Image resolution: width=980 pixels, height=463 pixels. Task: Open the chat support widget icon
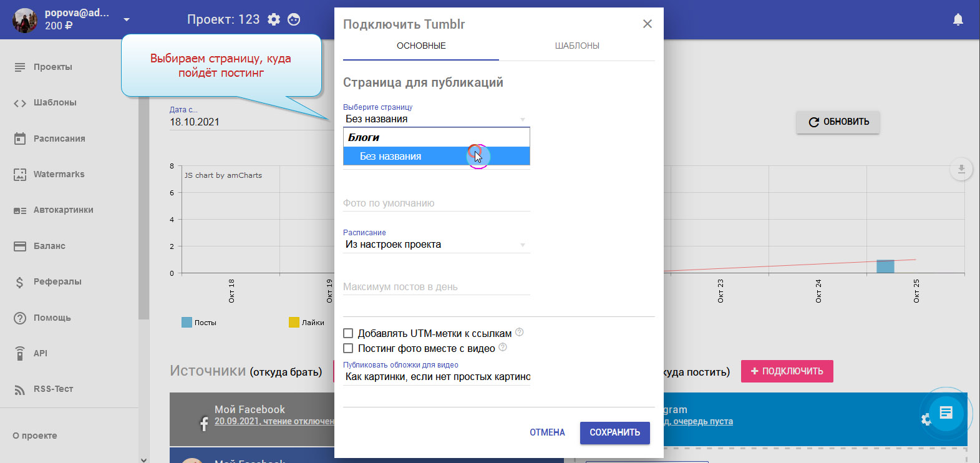[x=946, y=412]
